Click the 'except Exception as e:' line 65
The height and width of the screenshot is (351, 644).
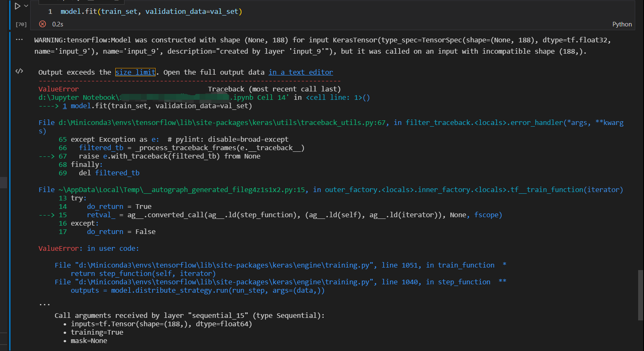tap(179, 139)
